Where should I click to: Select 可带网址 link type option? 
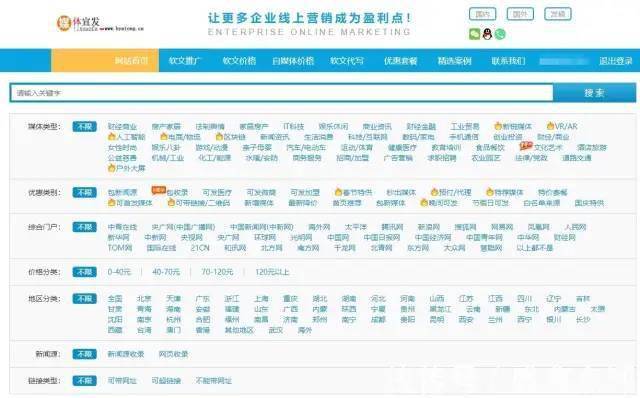[122, 380]
